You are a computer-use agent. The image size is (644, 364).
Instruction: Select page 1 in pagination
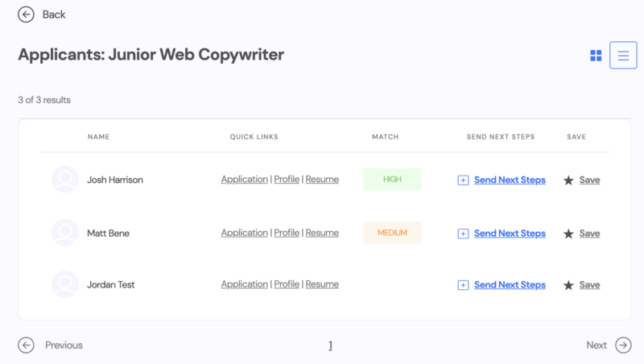point(330,345)
